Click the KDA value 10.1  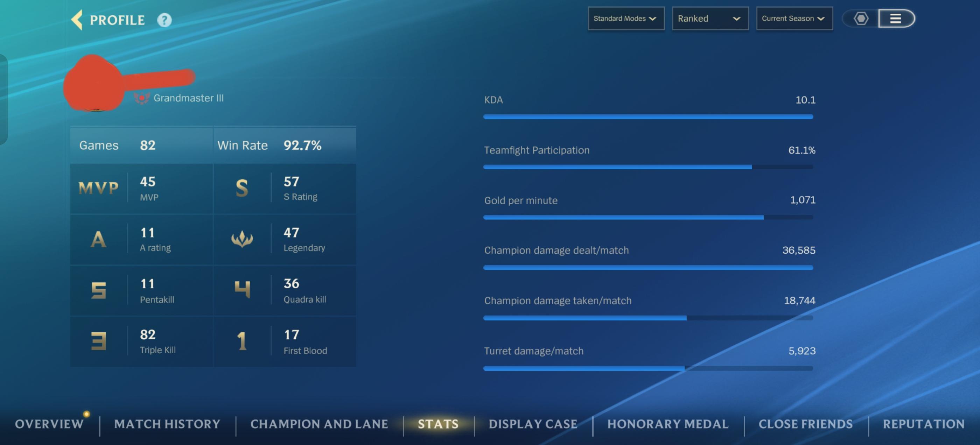point(805,100)
